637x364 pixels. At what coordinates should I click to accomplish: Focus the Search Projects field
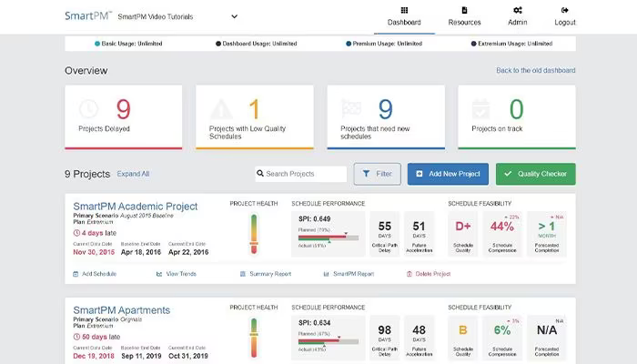[301, 174]
